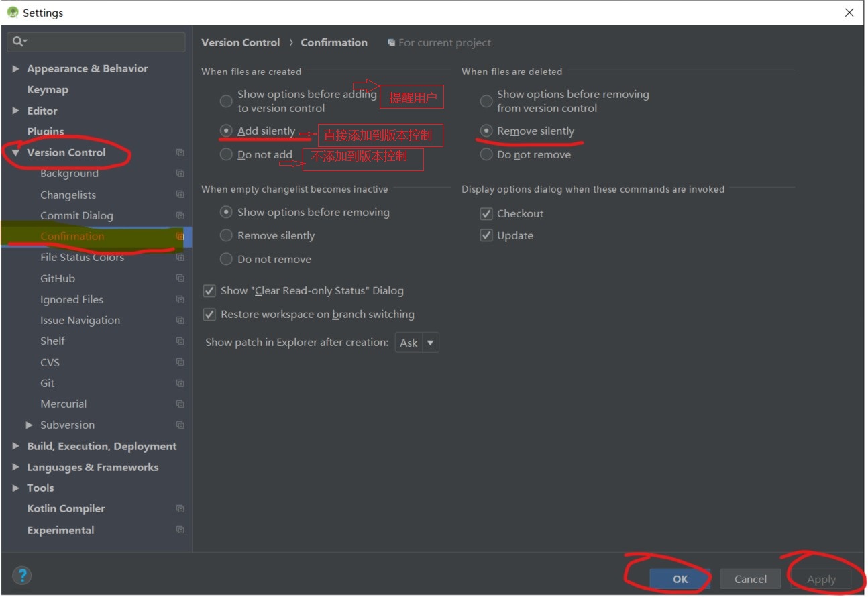The image size is (868, 597).
Task: Open 'Show patch in Explorer' Ask dropdown
Action: tap(417, 343)
